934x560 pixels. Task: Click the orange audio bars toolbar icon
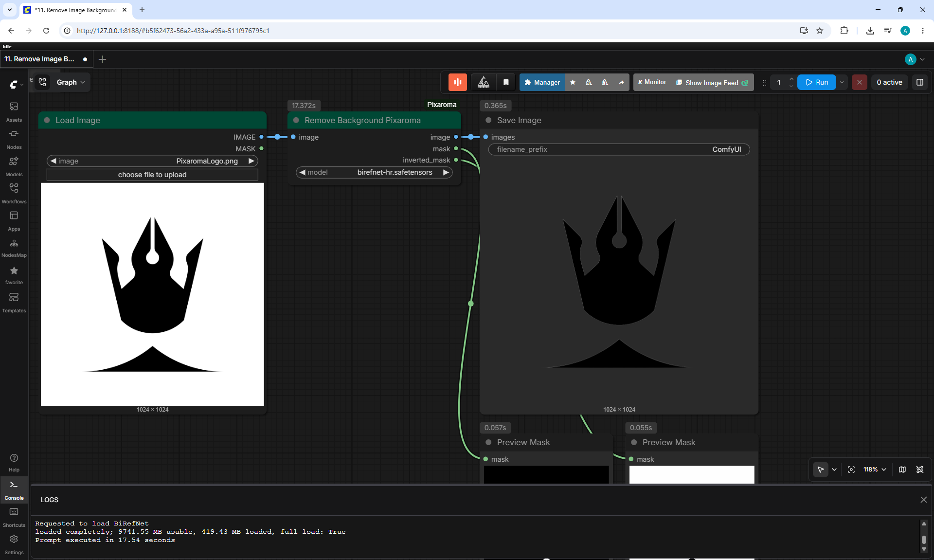[x=457, y=82]
